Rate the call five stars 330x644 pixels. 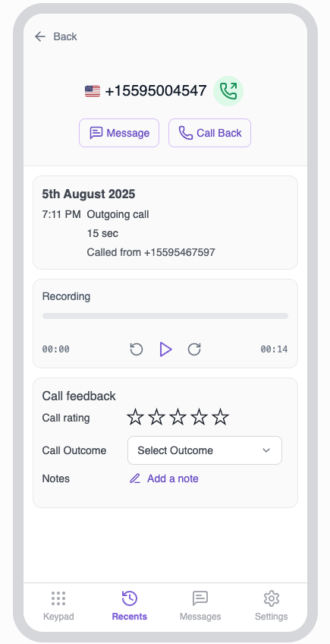(x=221, y=417)
